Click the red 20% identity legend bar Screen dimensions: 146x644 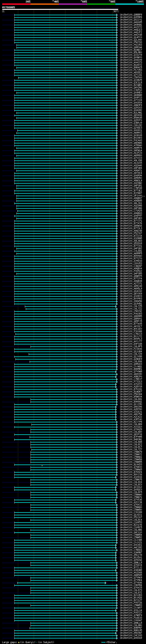pyautogui.click(x=16, y=4)
